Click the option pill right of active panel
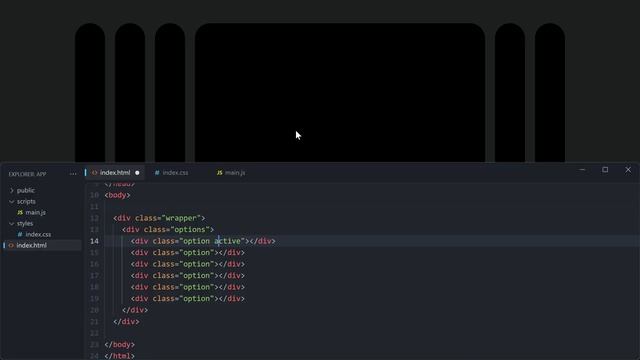Viewport: 640px width, 360px height. pyautogui.click(x=510, y=93)
